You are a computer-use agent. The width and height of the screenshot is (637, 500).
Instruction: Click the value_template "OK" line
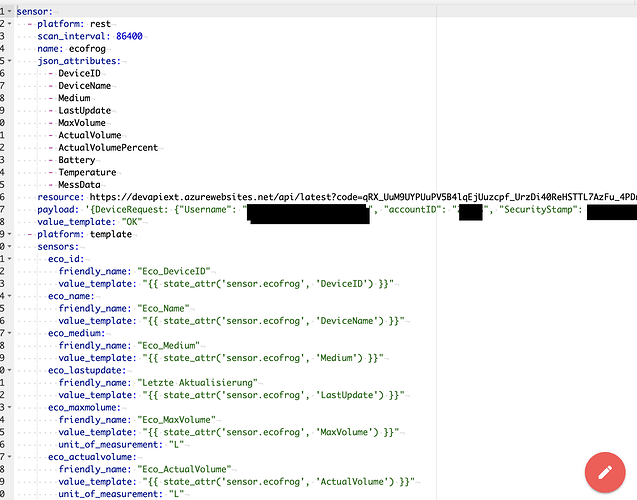90,222
